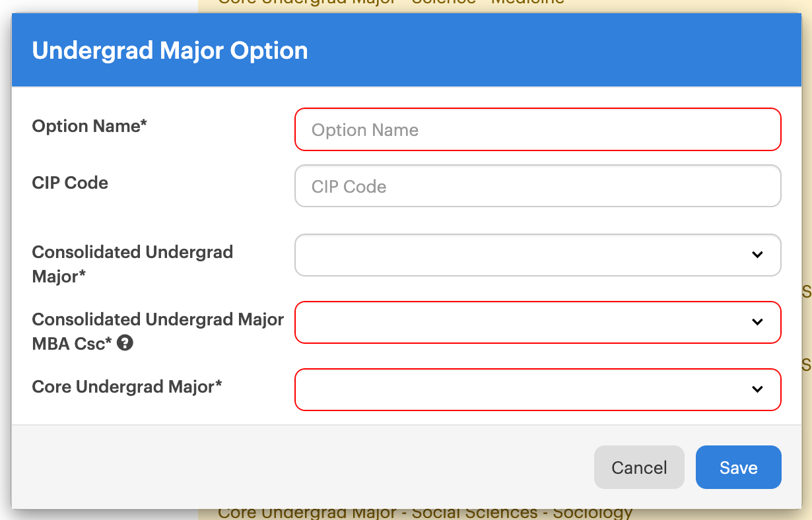Viewport: 812px width, 520px height.
Task: Click the 'Core Undergrad Major*' label
Action: (x=127, y=387)
